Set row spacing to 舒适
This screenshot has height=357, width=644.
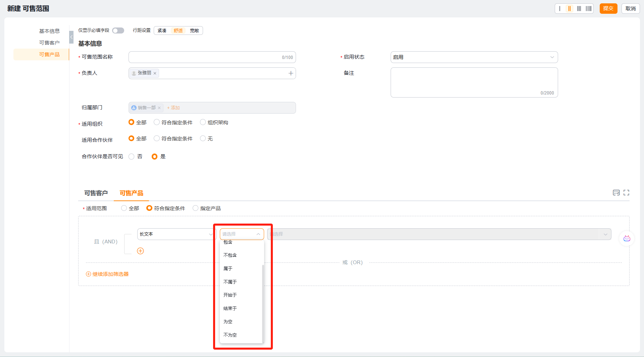pos(178,31)
